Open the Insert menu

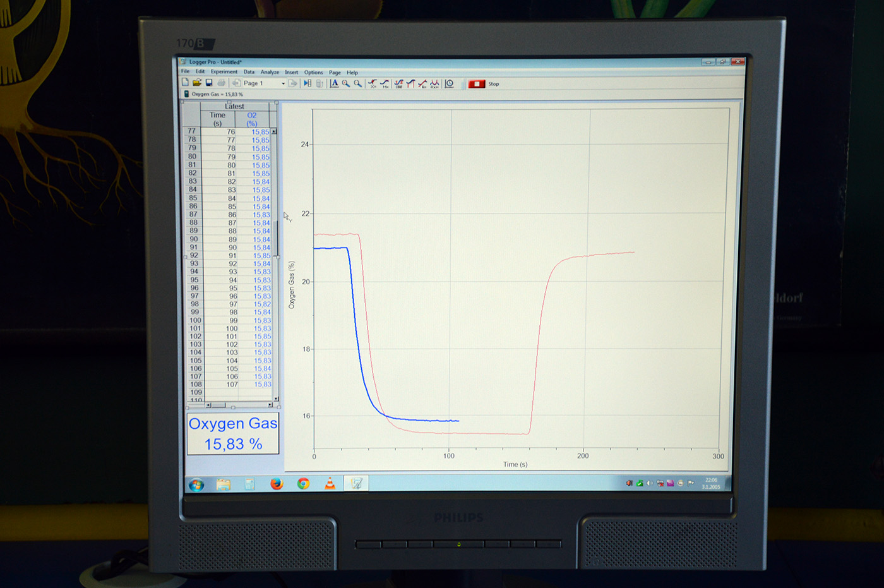pyautogui.click(x=291, y=72)
